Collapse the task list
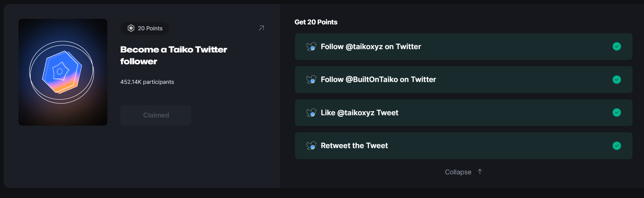Screen dimensions: 644x198 (463, 172)
